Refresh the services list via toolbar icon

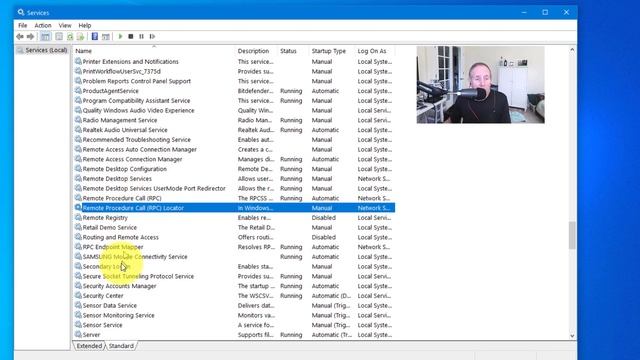(x=70, y=37)
